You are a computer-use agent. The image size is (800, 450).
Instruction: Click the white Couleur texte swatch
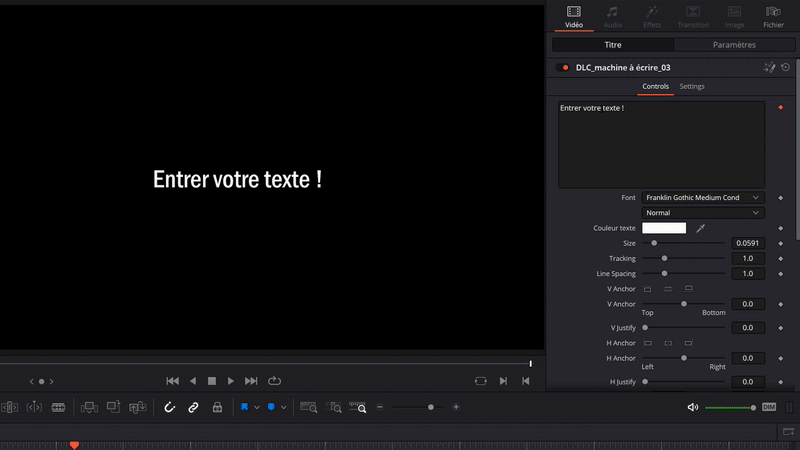(x=664, y=228)
